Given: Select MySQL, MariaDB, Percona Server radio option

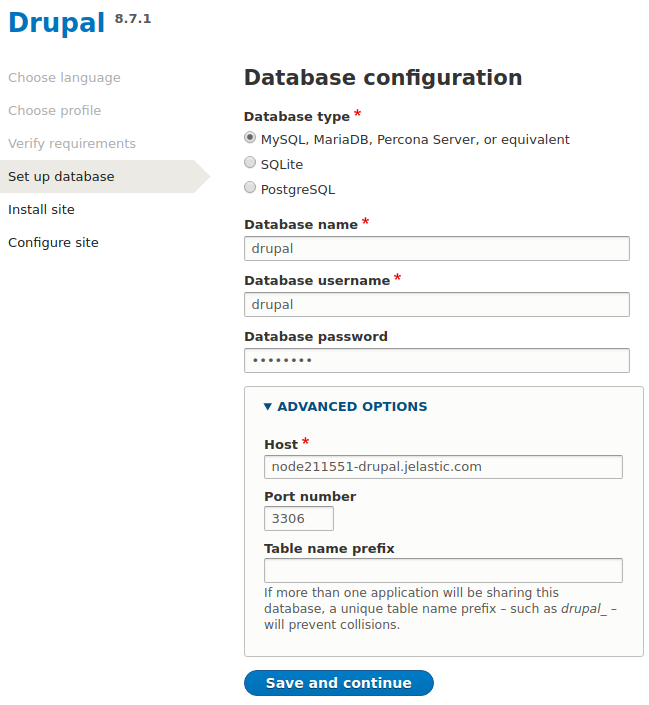Looking at the screenshot, I should click(250, 138).
